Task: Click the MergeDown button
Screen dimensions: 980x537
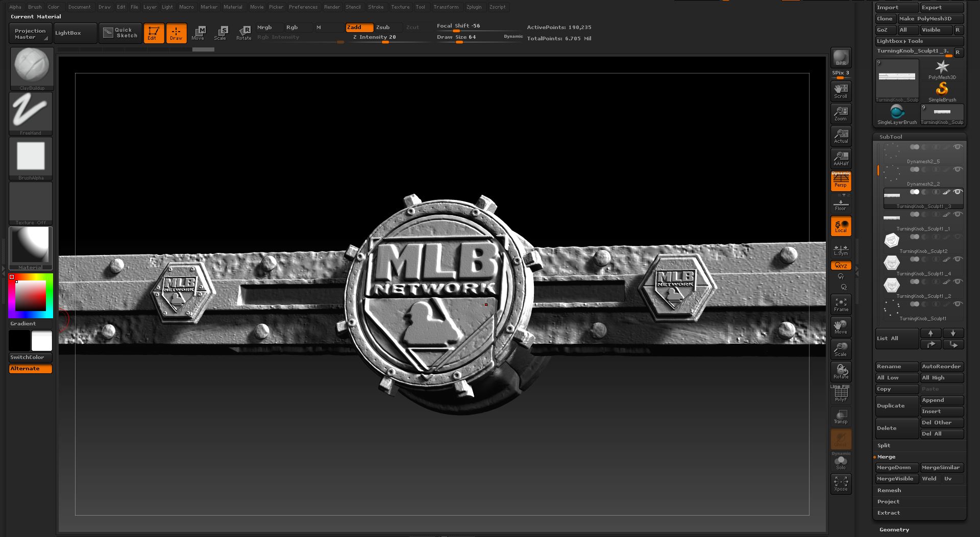Action: [x=897, y=468]
